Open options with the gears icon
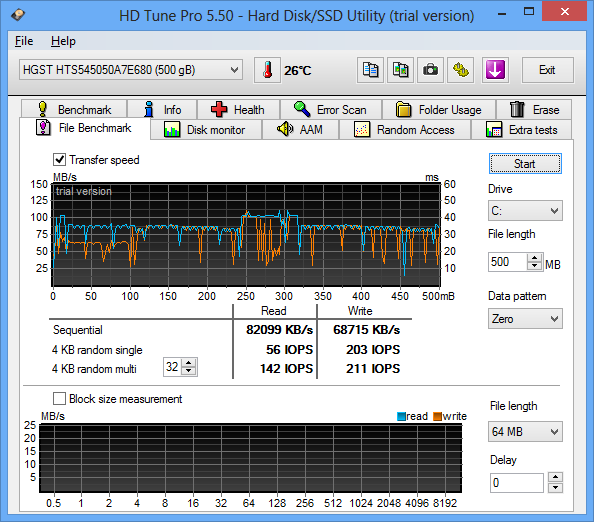The height and width of the screenshot is (522, 594). coord(461,70)
